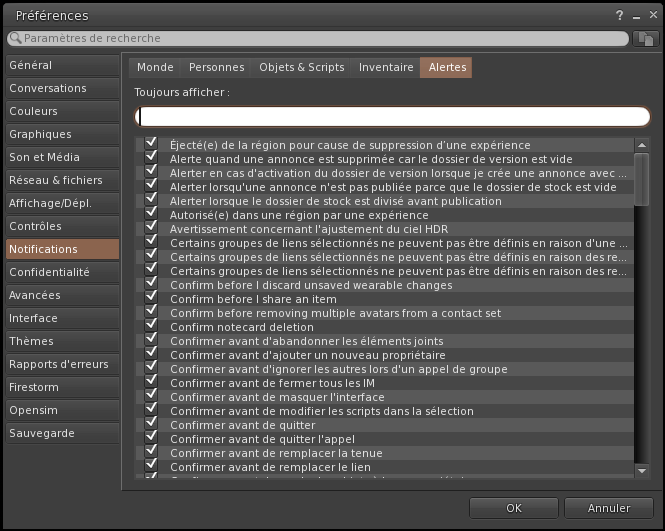Click the copy icon beside the search bar

click(x=645, y=38)
